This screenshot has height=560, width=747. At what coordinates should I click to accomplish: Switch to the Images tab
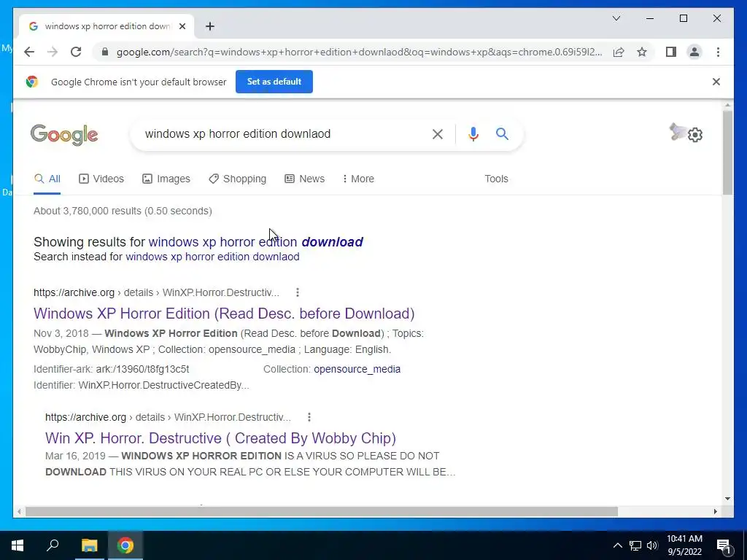(166, 179)
